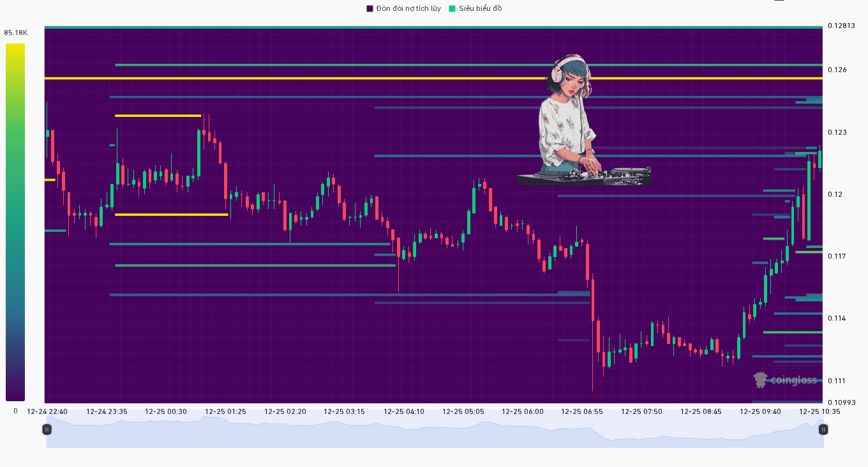Click the 12-25 07:50 time label

(x=641, y=411)
